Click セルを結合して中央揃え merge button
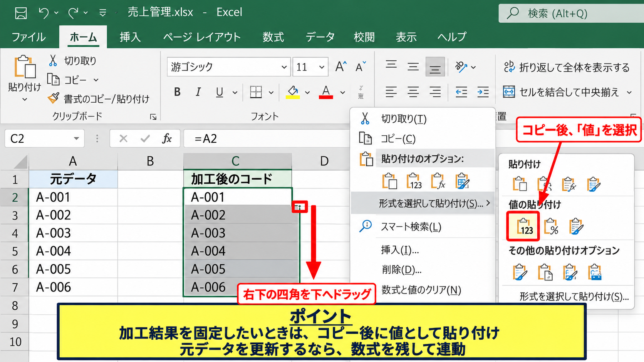Viewport: 644px width, 362px height. pyautogui.click(x=561, y=92)
